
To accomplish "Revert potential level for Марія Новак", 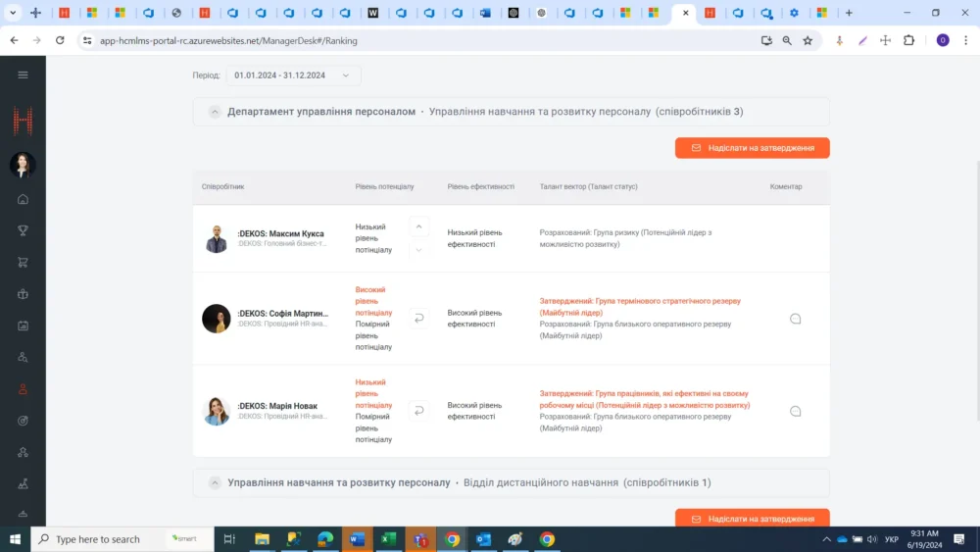I will tap(419, 411).
